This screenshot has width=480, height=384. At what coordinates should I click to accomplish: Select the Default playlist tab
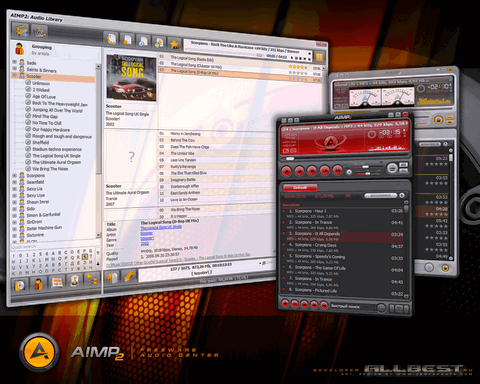coord(300,187)
